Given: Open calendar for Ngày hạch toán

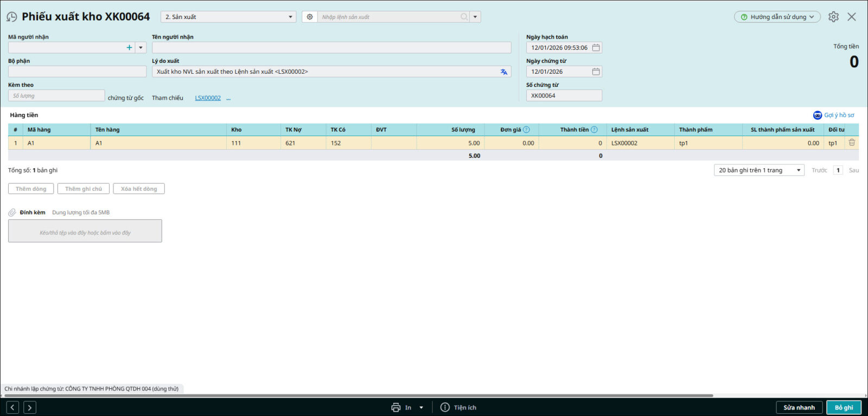Looking at the screenshot, I should (x=596, y=48).
